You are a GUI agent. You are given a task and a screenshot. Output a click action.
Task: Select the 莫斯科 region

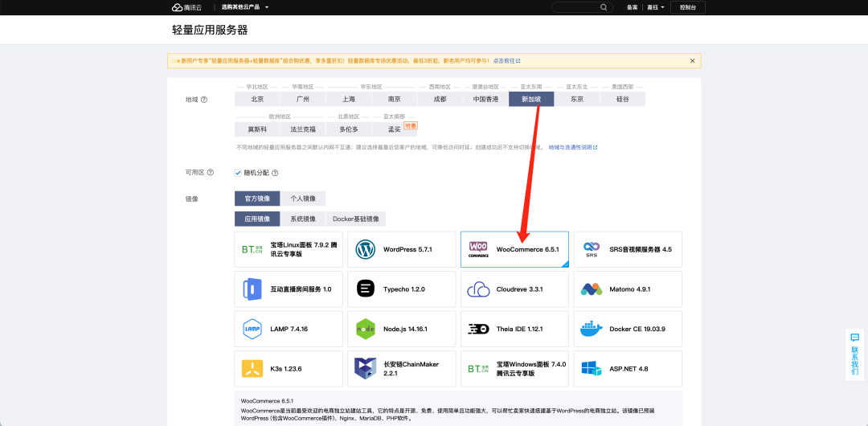coord(257,129)
